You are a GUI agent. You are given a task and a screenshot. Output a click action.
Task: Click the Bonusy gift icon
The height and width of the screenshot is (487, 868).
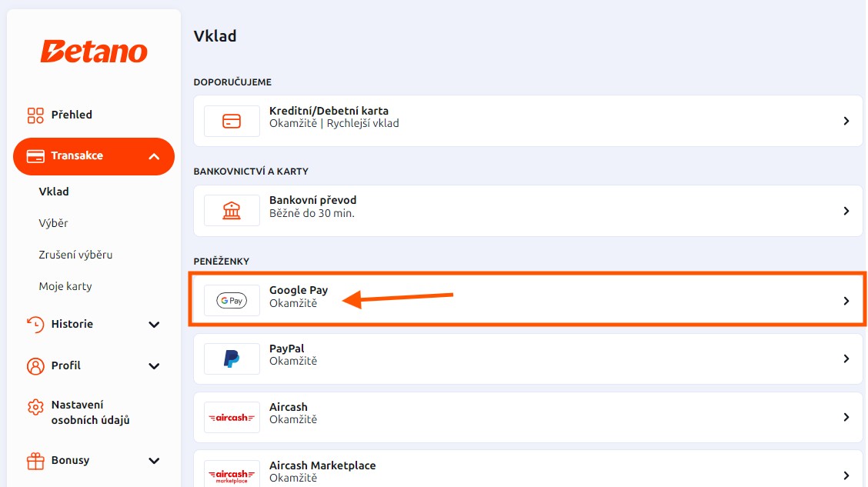(x=35, y=460)
